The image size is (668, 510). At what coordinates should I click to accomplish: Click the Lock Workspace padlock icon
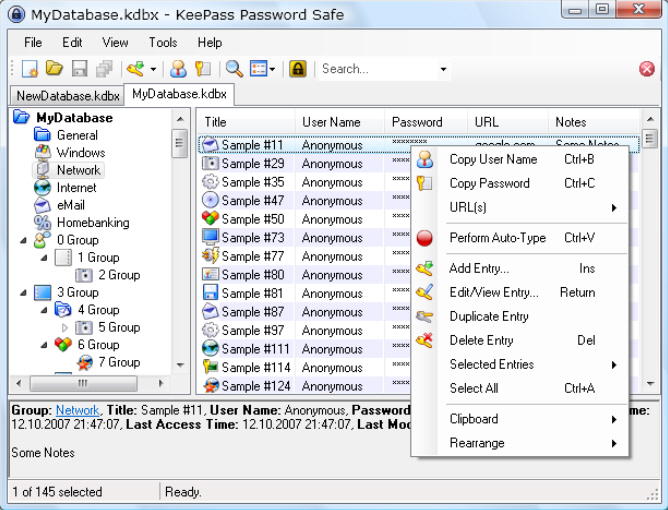pos(298,69)
